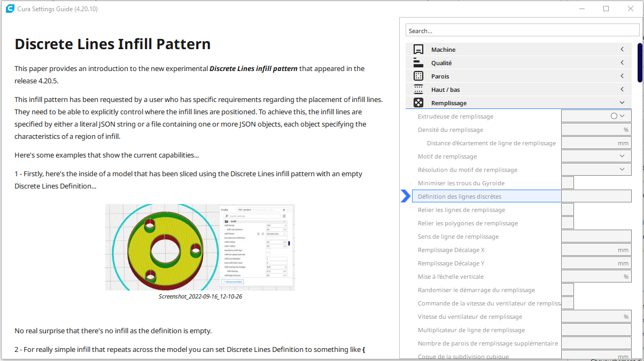Toggle Randomiser le démarrage du remplissage checkbox

coord(568,289)
